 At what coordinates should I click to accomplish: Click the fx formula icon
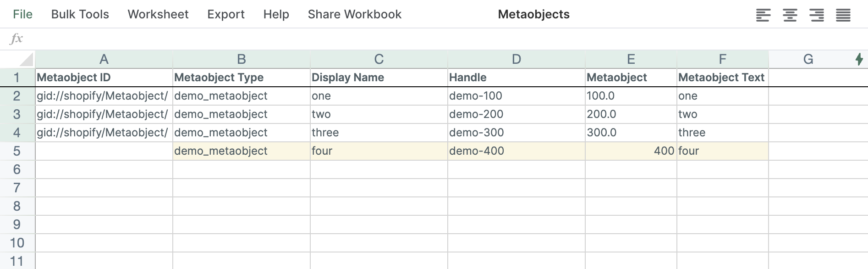click(x=16, y=39)
